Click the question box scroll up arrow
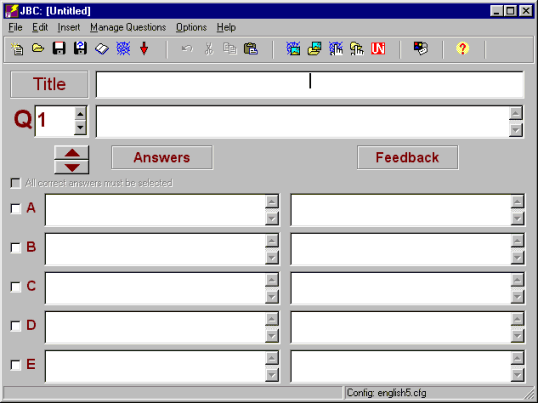The image size is (538, 403). coord(516,113)
